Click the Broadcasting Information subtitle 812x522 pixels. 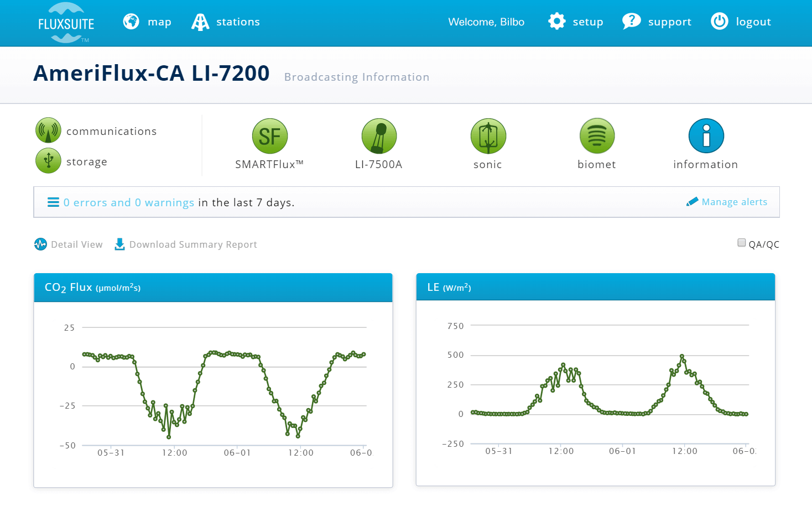pos(357,77)
